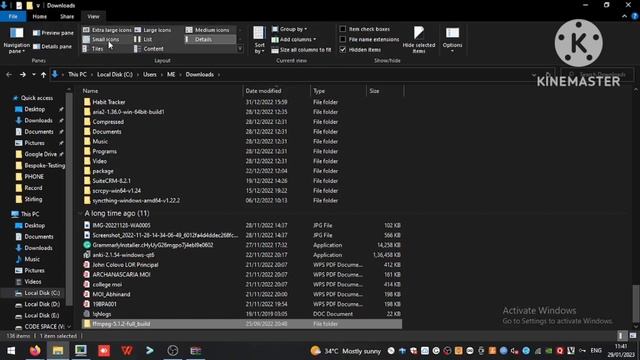Click Hide selected items

(419, 40)
